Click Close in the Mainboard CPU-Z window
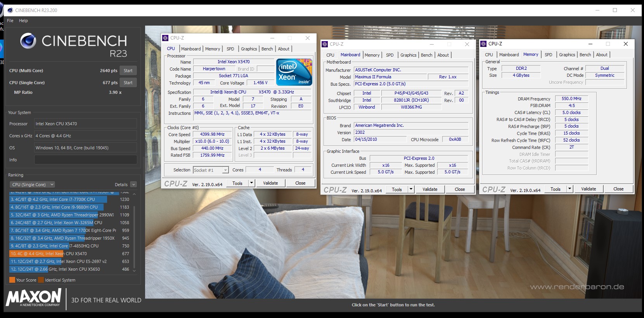Image resolution: width=644 pixels, height=318 pixels. [460, 189]
